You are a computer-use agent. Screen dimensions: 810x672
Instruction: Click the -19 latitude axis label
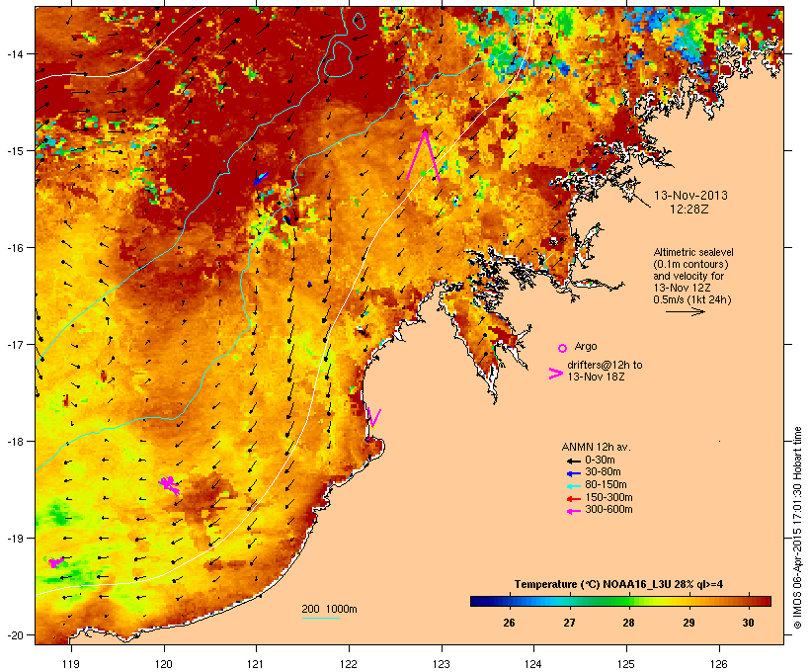pos(15,539)
